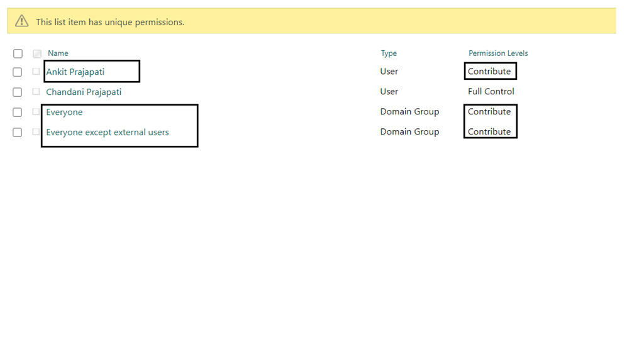The image size is (644, 362).
Task: Tick the checkbox next to Everyone
Action: click(x=17, y=112)
